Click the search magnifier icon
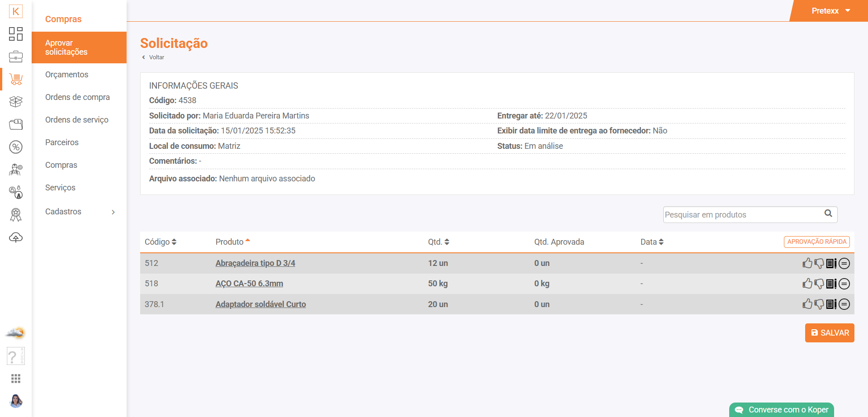The height and width of the screenshot is (417, 868). (828, 213)
